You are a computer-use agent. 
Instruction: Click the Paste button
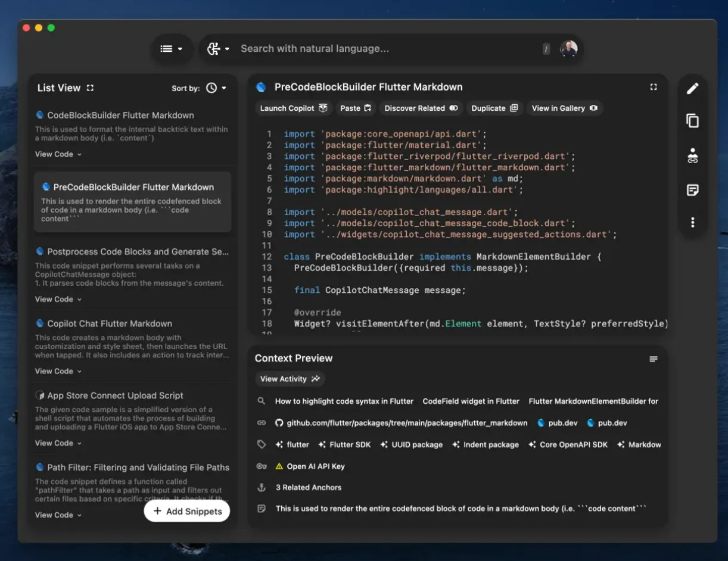click(356, 108)
